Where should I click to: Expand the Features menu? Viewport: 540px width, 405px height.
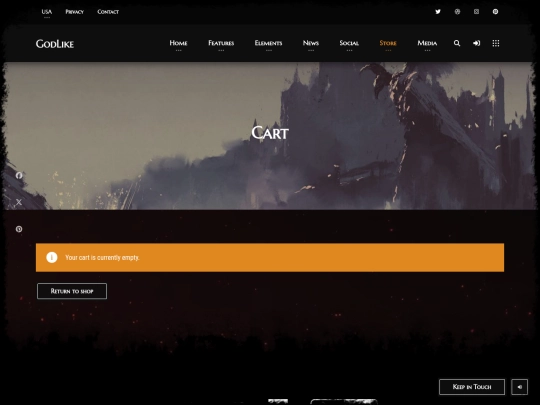pyautogui.click(x=221, y=43)
